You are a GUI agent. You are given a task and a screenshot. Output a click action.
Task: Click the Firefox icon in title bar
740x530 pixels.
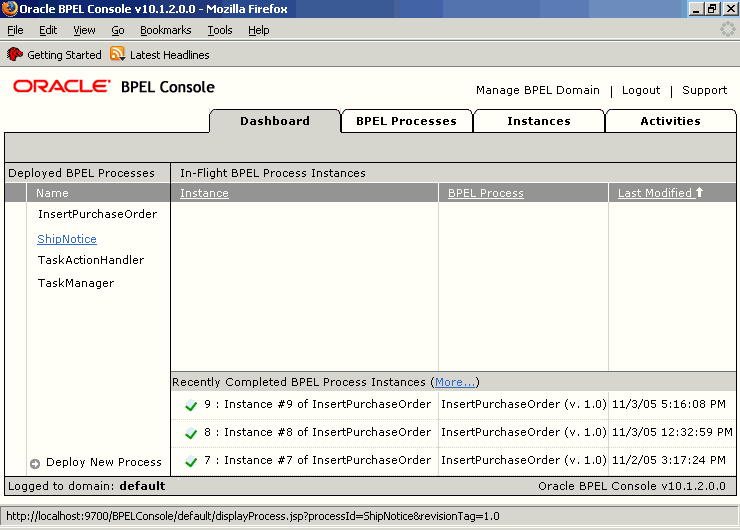9,8
